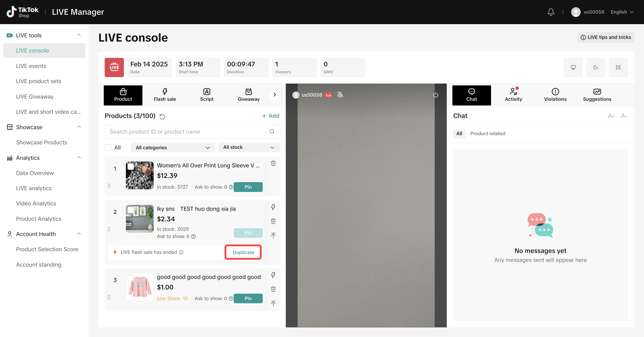Image resolution: width=644 pixels, height=337 pixels.
Task: Switch to the Violations tab
Action: coord(555,95)
